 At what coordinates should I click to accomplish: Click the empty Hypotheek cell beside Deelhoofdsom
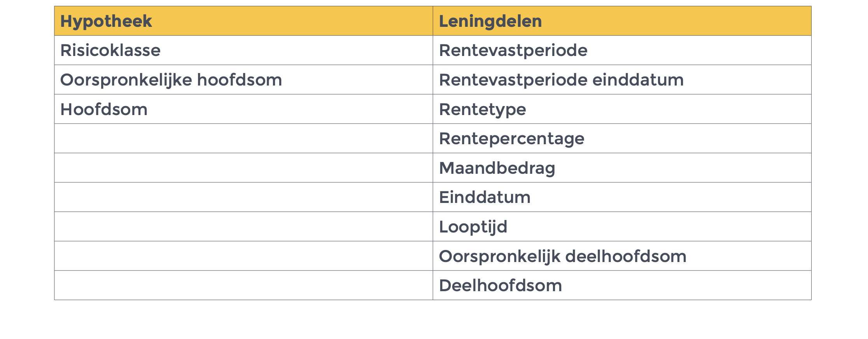pyautogui.click(x=243, y=285)
